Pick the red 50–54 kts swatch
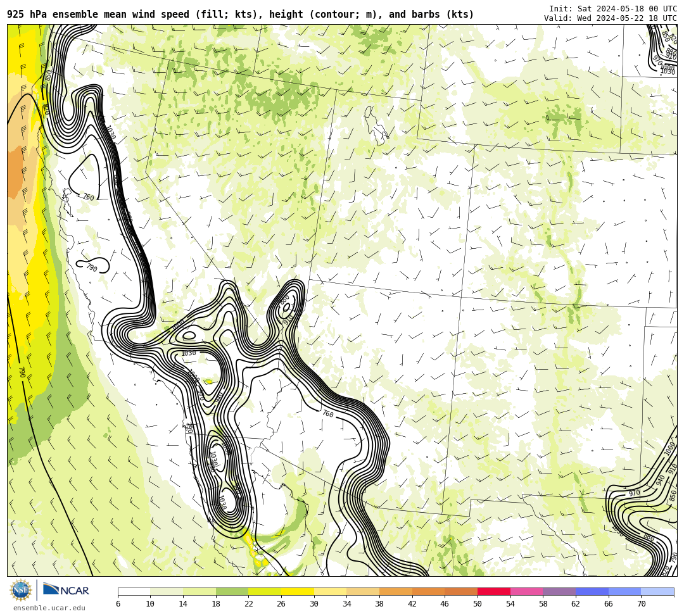 coord(494,591)
